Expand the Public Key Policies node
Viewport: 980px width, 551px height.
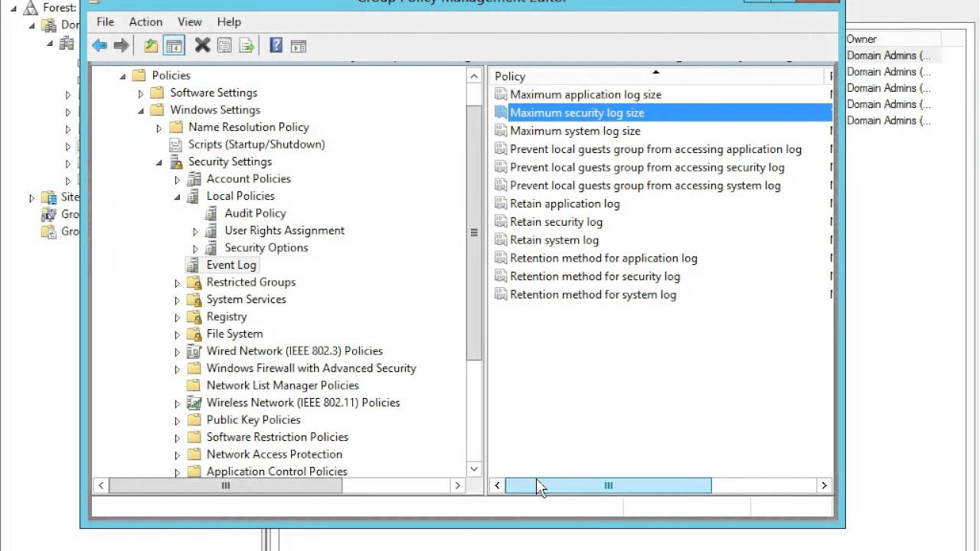178,420
